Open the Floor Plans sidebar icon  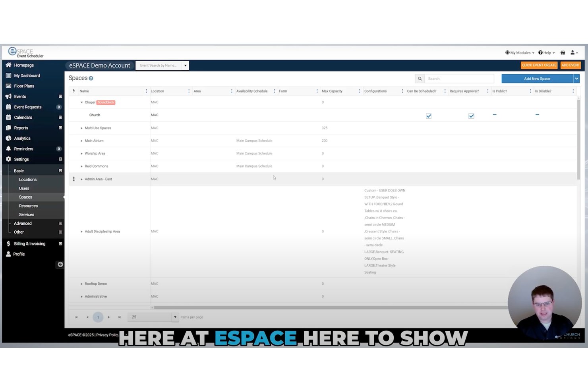[x=8, y=86]
